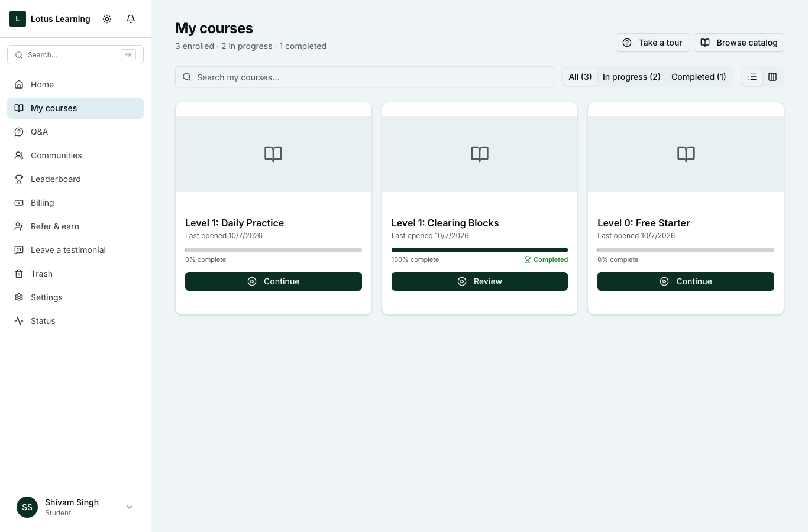Screen dimensions: 808x532
Task: Show Completed (1) courses tab
Action: point(699,77)
